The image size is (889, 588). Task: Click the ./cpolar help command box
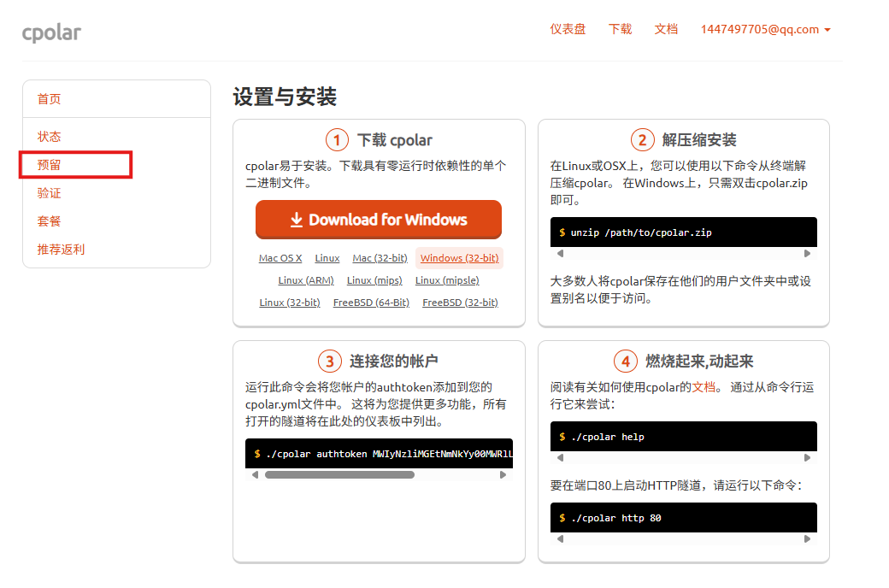[684, 437]
